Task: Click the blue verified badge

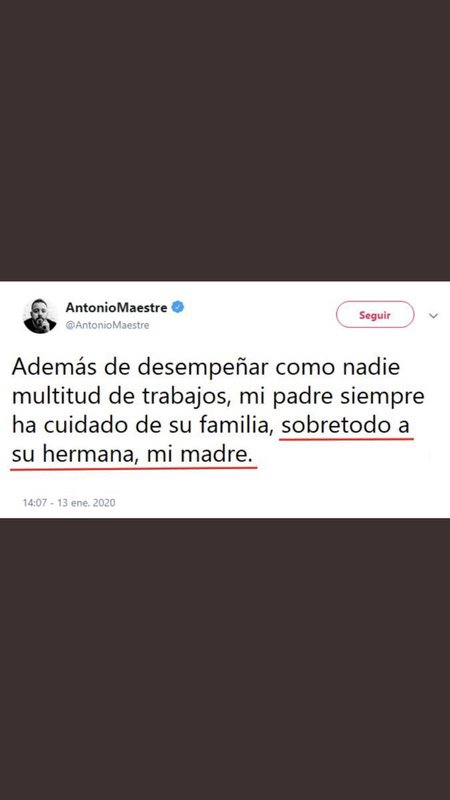Action: 178,307
